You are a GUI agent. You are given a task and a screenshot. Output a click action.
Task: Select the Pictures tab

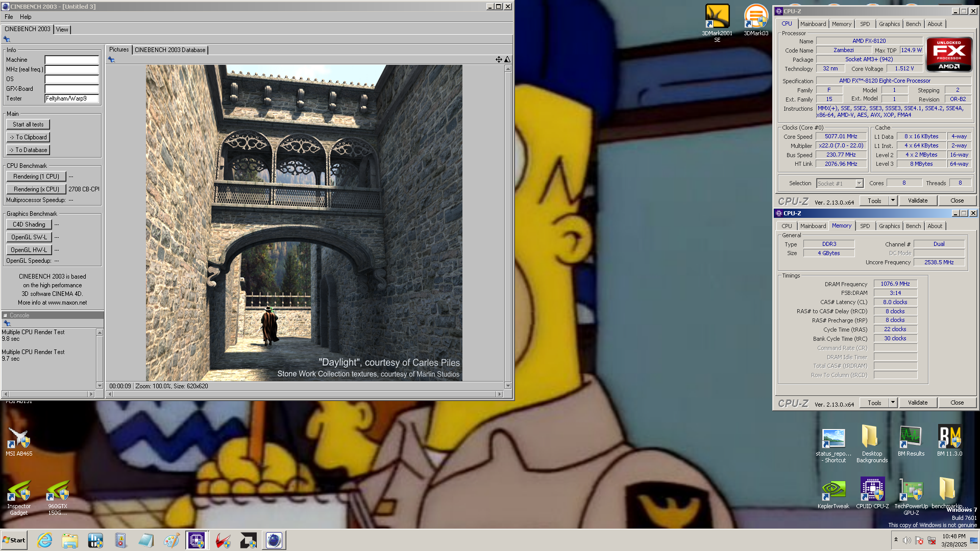click(119, 49)
